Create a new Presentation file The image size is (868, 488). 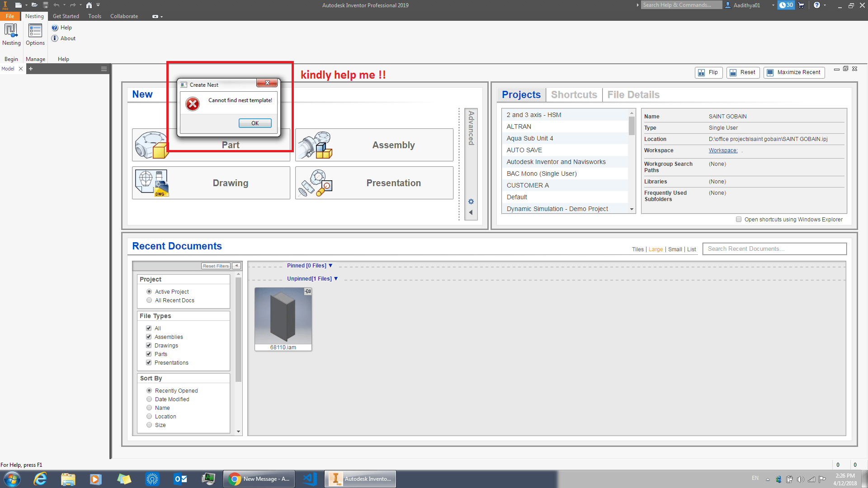[374, 183]
